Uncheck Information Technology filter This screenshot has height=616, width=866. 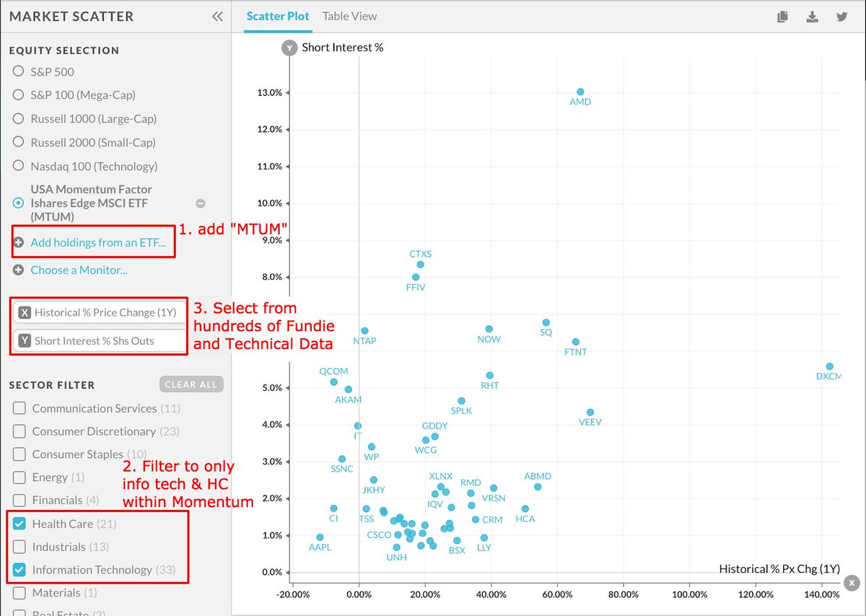click(19, 570)
